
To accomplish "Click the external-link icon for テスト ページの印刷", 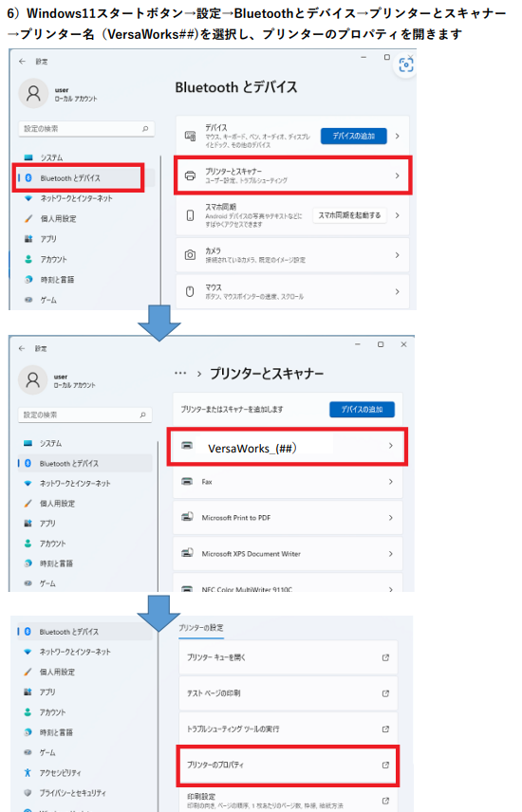I will pos(385,692).
